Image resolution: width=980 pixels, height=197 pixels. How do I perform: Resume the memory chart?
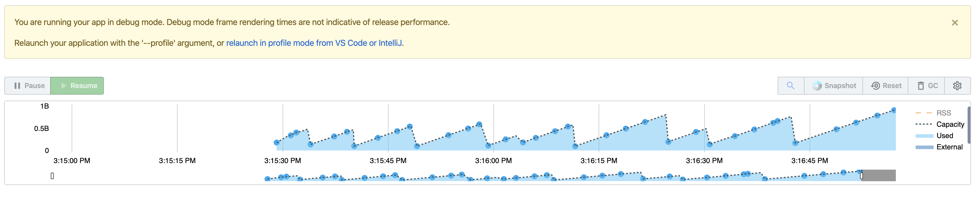click(x=77, y=85)
